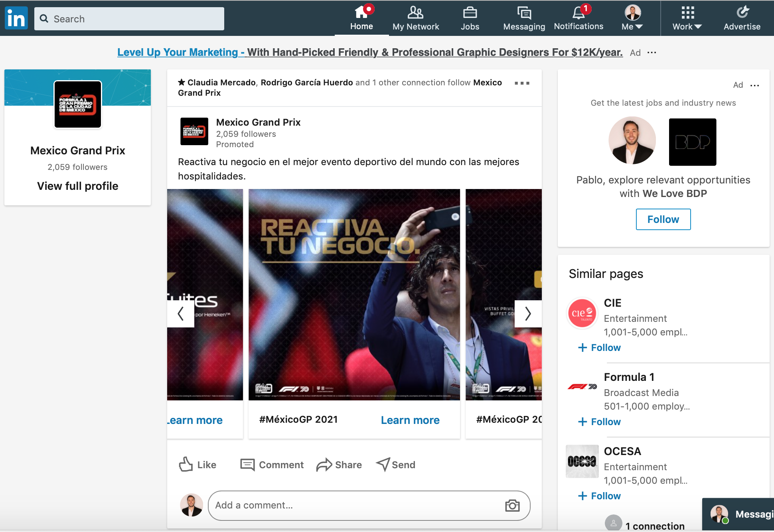774x532 pixels.
Task: Open options menu for the We Love BDP ad
Action: click(x=755, y=85)
